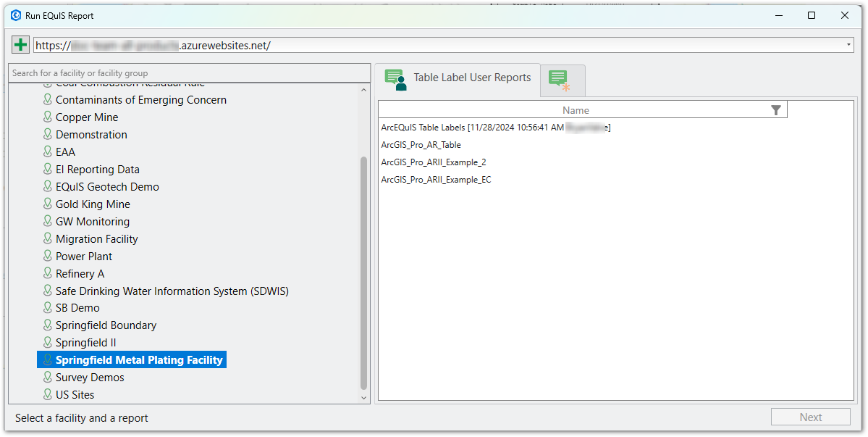The width and height of the screenshot is (868, 437).
Task: Click the Copper Mine facility pin icon
Action: coord(48,117)
